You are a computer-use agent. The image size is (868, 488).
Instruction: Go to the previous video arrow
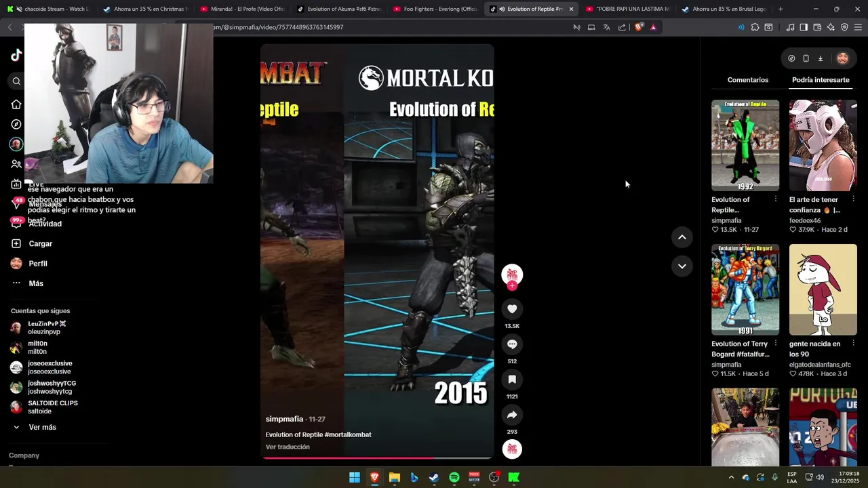click(682, 237)
